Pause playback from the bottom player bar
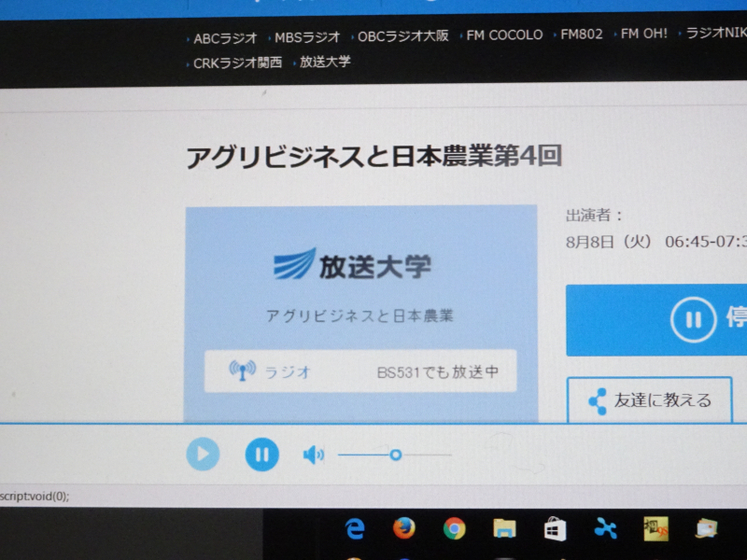Viewport: 747px width, 560px height. click(x=262, y=455)
